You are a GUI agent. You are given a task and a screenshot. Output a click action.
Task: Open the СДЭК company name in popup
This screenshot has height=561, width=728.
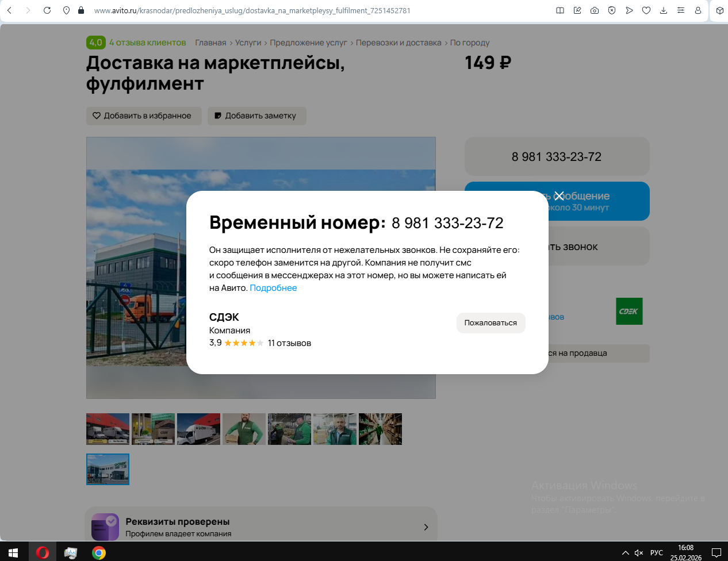(x=224, y=317)
